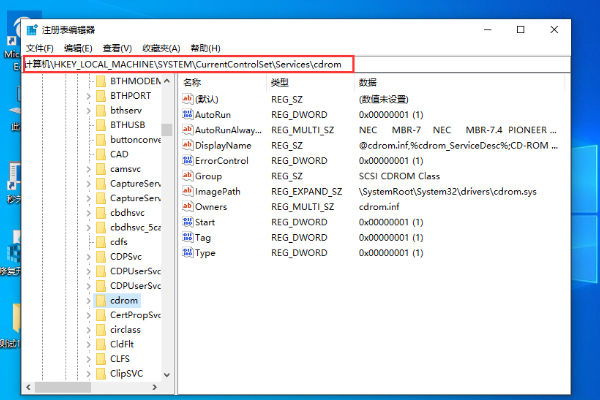Expand the bthserv tree node
This screenshot has width=600, height=400.
point(88,110)
